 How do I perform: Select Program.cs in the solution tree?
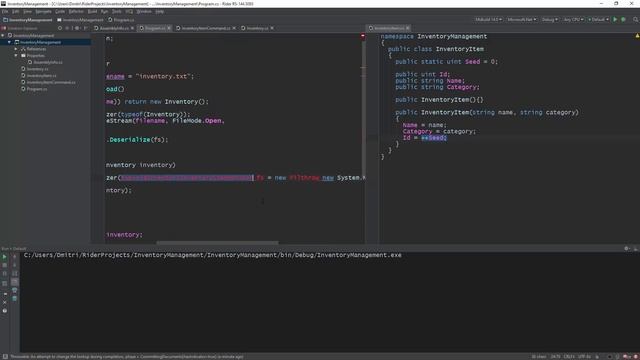[34, 89]
